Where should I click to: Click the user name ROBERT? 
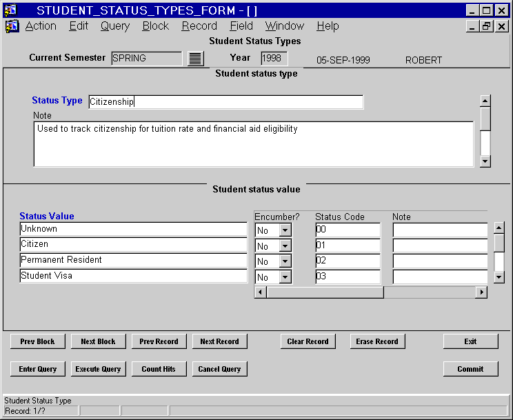tap(423, 60)
